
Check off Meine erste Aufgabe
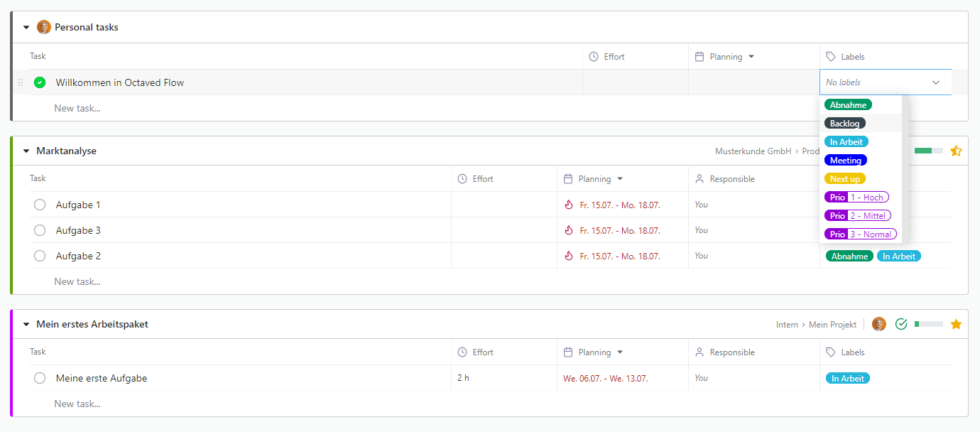40,378
